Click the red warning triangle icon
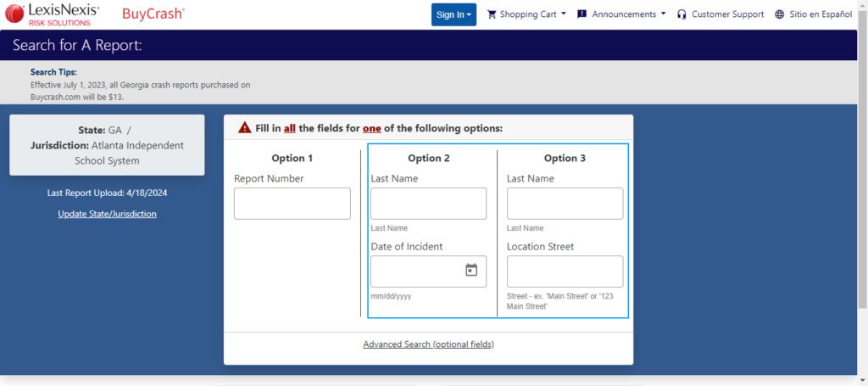868x386 pixels. coord(244,129)
